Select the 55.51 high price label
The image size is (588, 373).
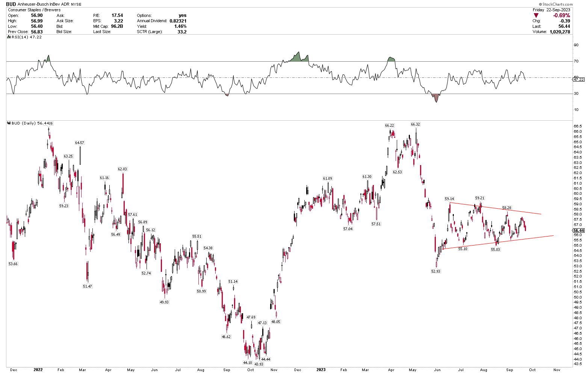pyautogui.click(x=197, y=237)
